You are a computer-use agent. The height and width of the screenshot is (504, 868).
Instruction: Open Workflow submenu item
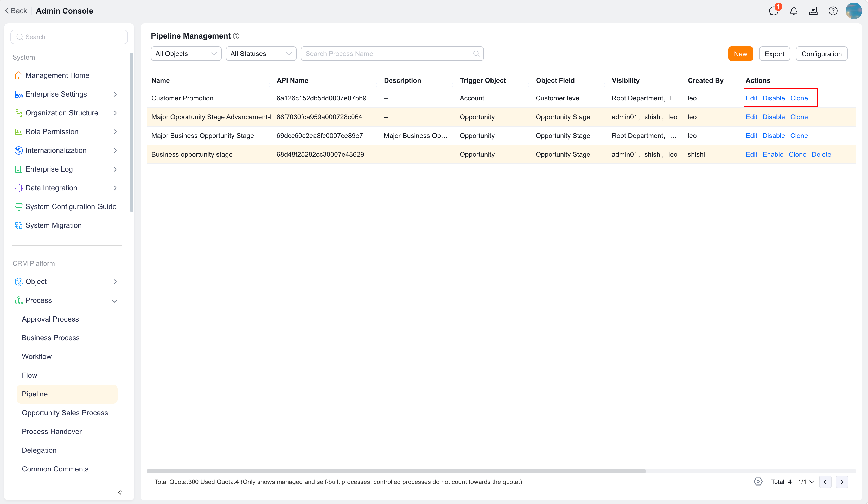click(36, 356)
